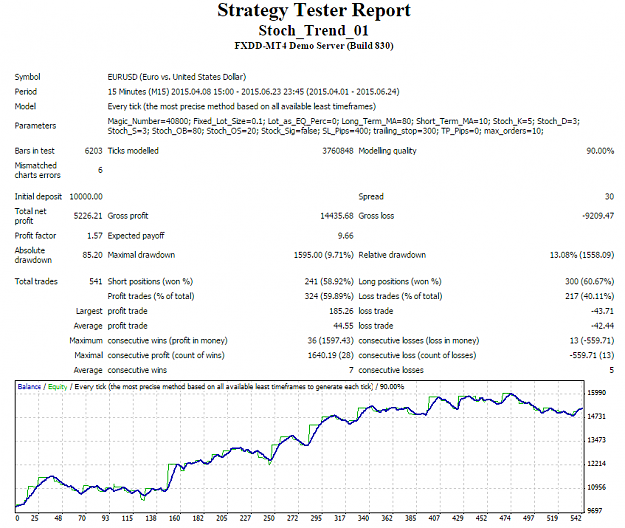Click the 'Relative drawdown' label
Image resolution: width=625 pixels, height=528 pixels.
(392, 255)
